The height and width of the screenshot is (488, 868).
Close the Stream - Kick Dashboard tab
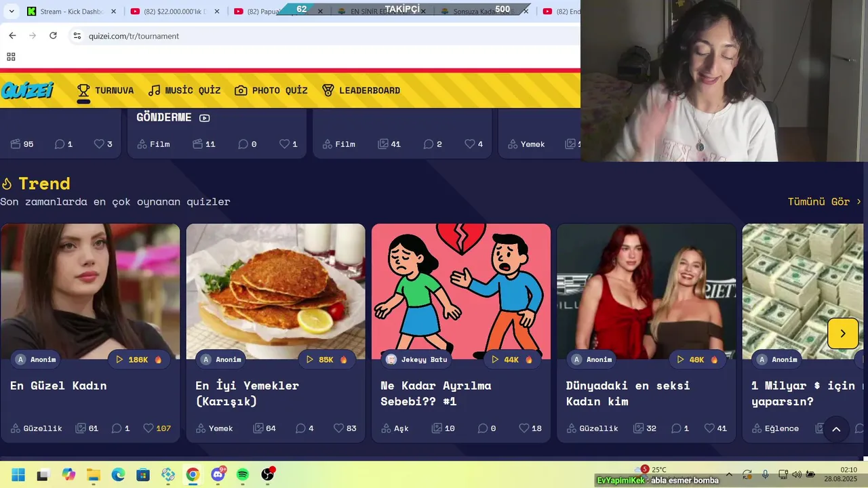113,12
